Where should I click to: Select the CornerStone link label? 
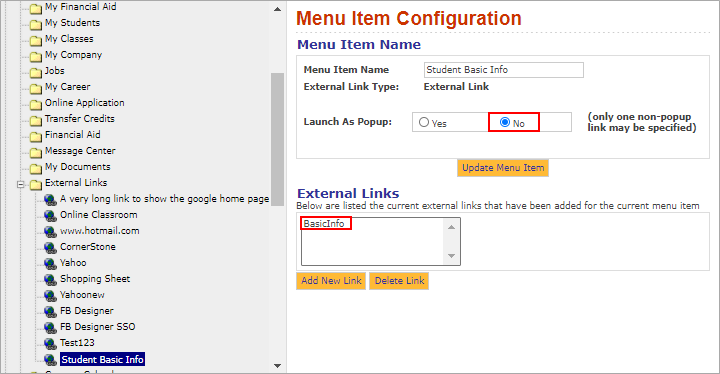pos(88,247)
